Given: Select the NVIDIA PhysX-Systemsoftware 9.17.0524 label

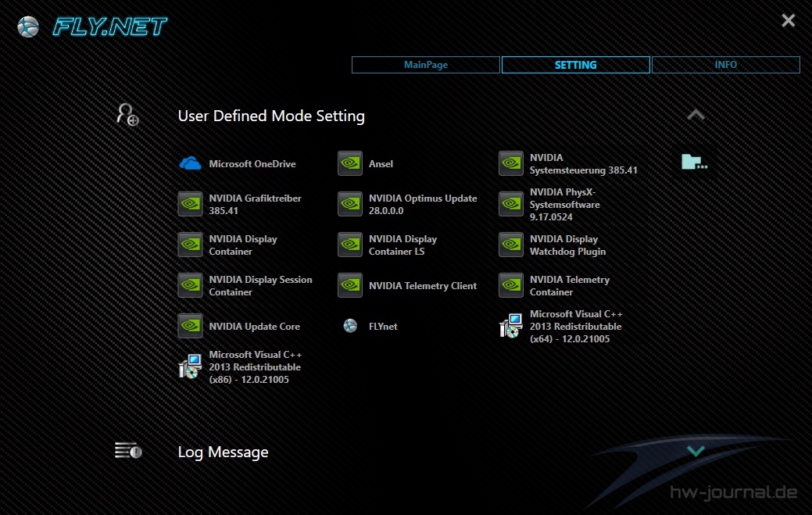Looking at the screenshot, I should pos(564,205).
